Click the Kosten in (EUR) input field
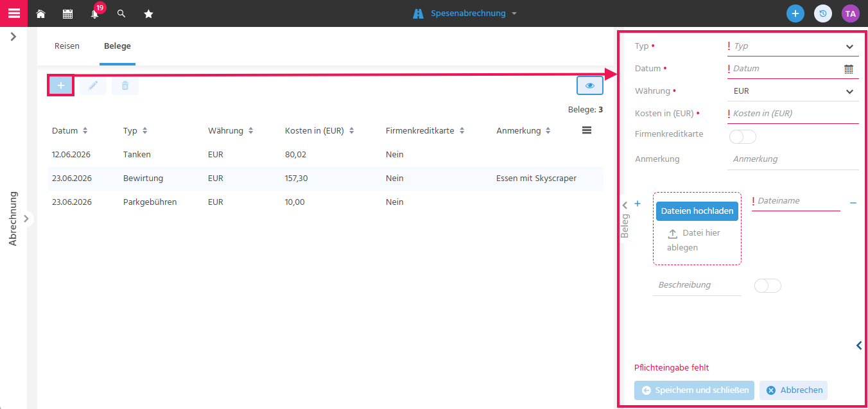Screen dimensions: 868x409 pyautogui.click(x=793, y=114)
